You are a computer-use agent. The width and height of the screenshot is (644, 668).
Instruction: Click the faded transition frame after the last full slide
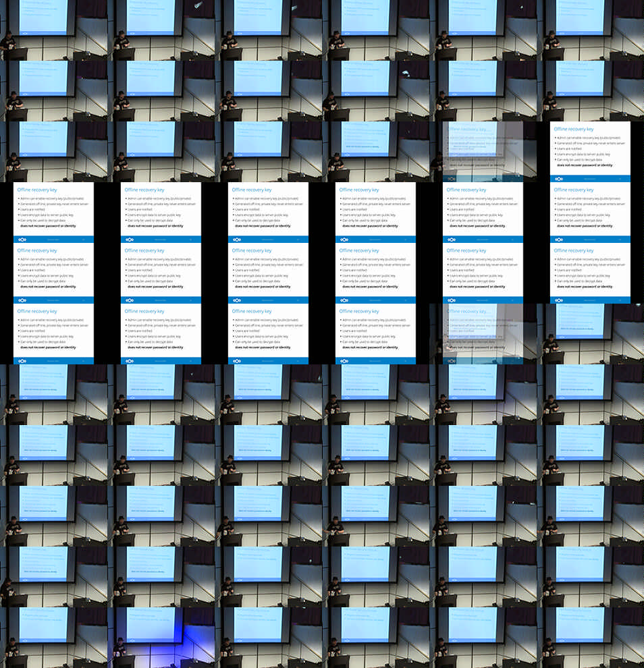483,334
